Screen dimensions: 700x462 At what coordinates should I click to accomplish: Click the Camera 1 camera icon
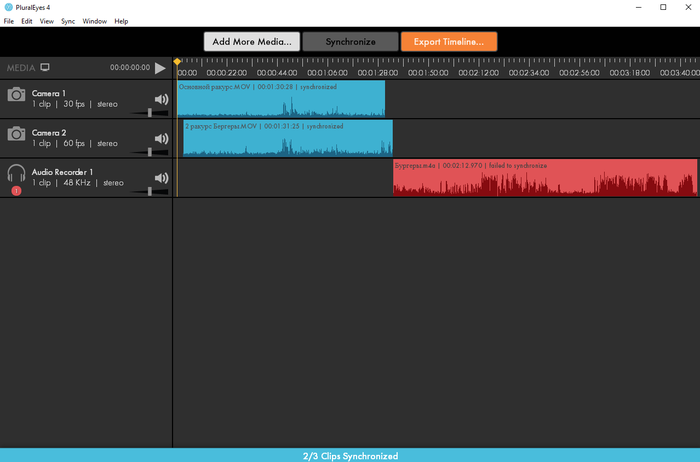tap(16, 94)
